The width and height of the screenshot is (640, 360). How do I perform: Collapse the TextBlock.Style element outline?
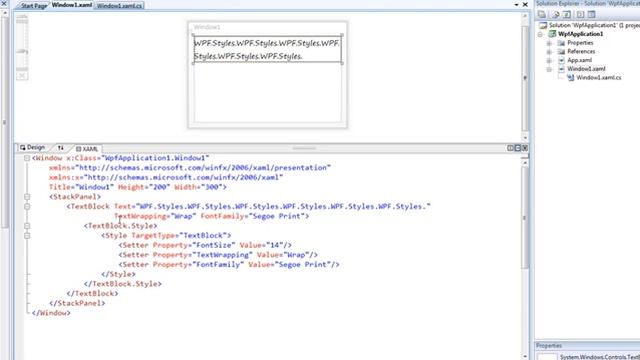[27, 226]
